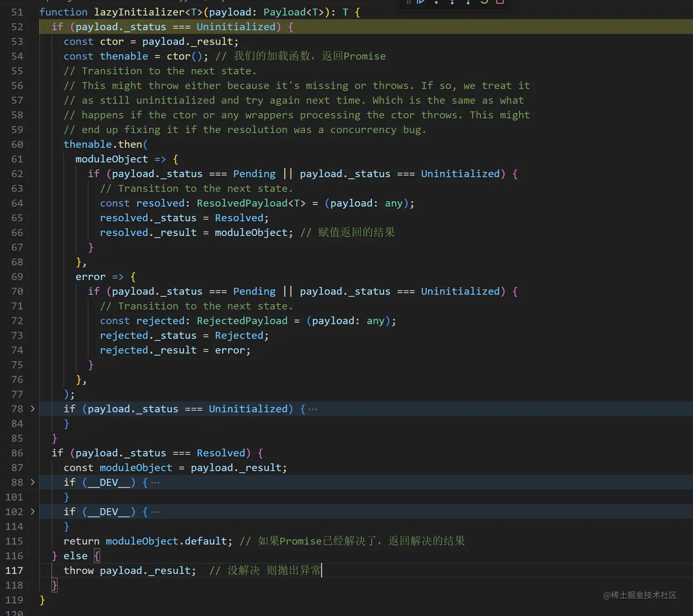Click 'thenable.then(' call on line 60

click(x=105, y=144)
